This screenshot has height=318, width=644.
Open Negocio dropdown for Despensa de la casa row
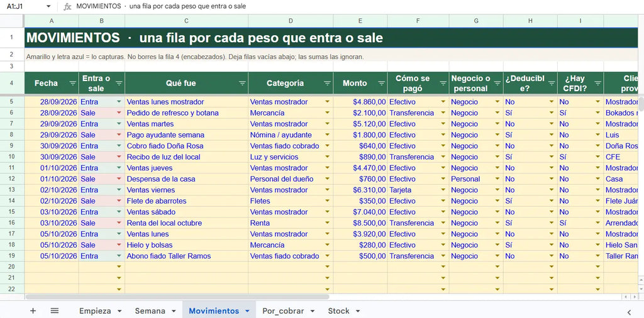[497, 179]
